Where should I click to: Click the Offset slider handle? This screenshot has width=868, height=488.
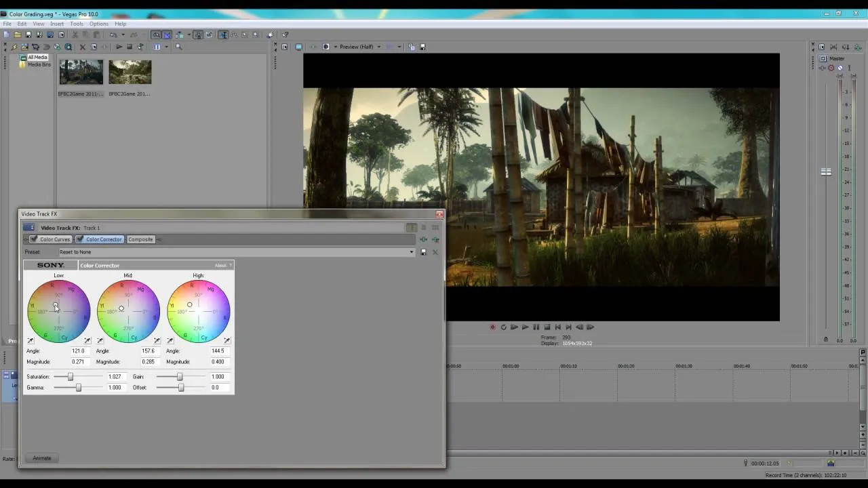click(181, 388)
